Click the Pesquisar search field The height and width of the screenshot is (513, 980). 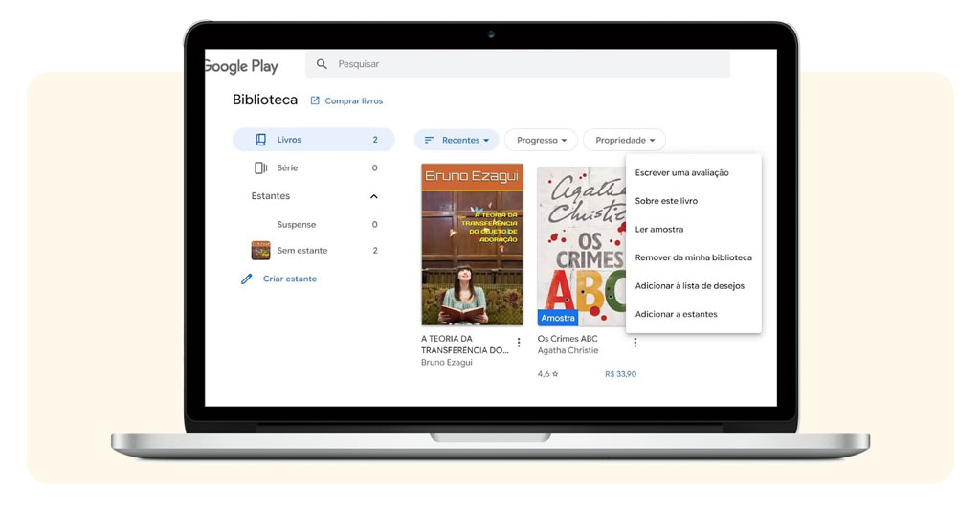coord(518,64)
